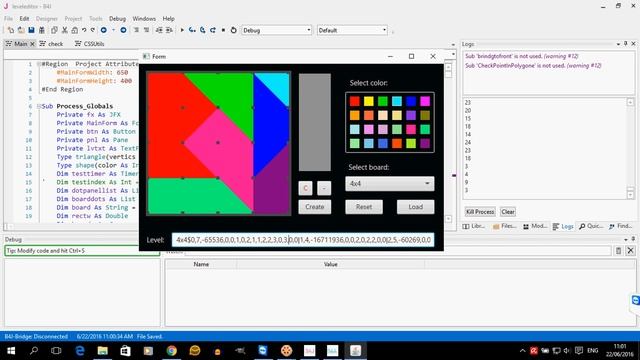Viewport: 640px width, 360px height.
Task: Open the Select board 4x4 dropdown
Action: pyautogui.click(x=390, y=184)
